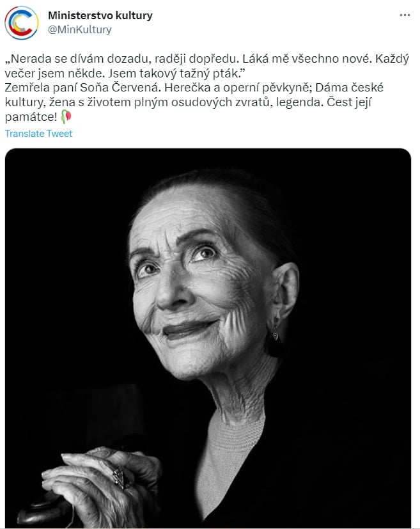Click the sentence 'Jsem takový tažný pták.'
Image resolution: width=420 pixels, height=529 pixels.
click(x=176, y=73)
